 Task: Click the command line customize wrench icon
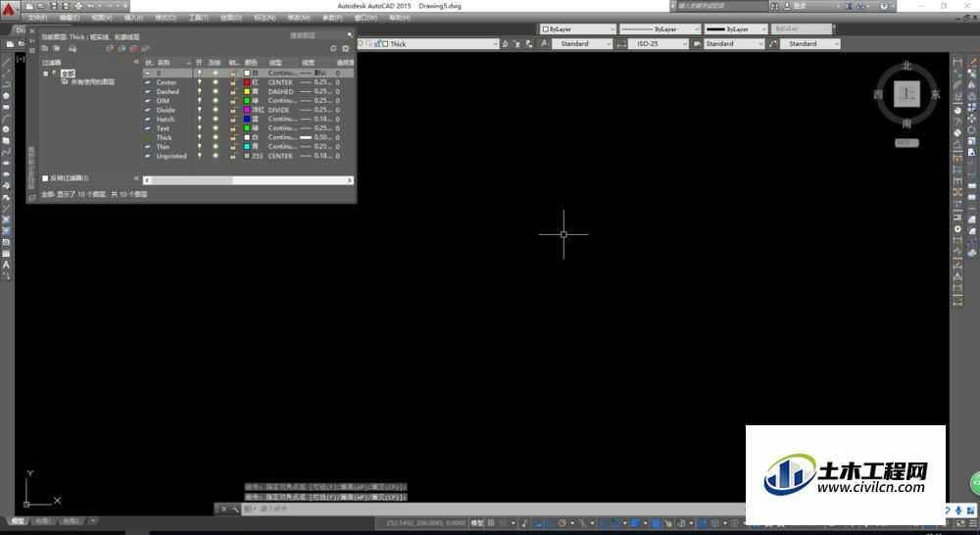click(x=235, y=509)
